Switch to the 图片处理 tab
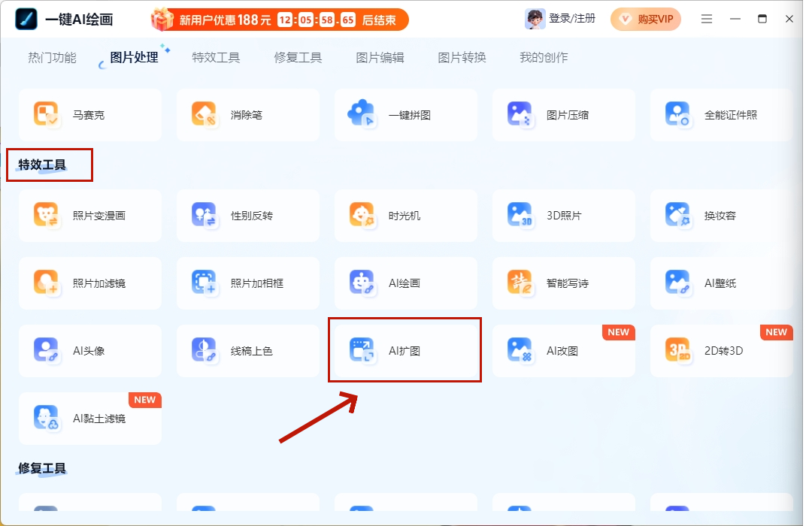The height and width of the screenshot is (526, 812). click(x=134, y=57)
